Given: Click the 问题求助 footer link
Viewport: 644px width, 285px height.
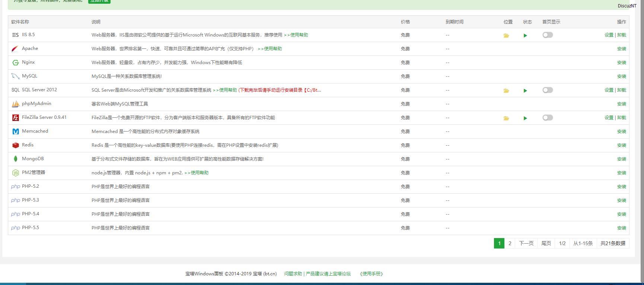Looking at the screenshot, I should tap(293, 274).
